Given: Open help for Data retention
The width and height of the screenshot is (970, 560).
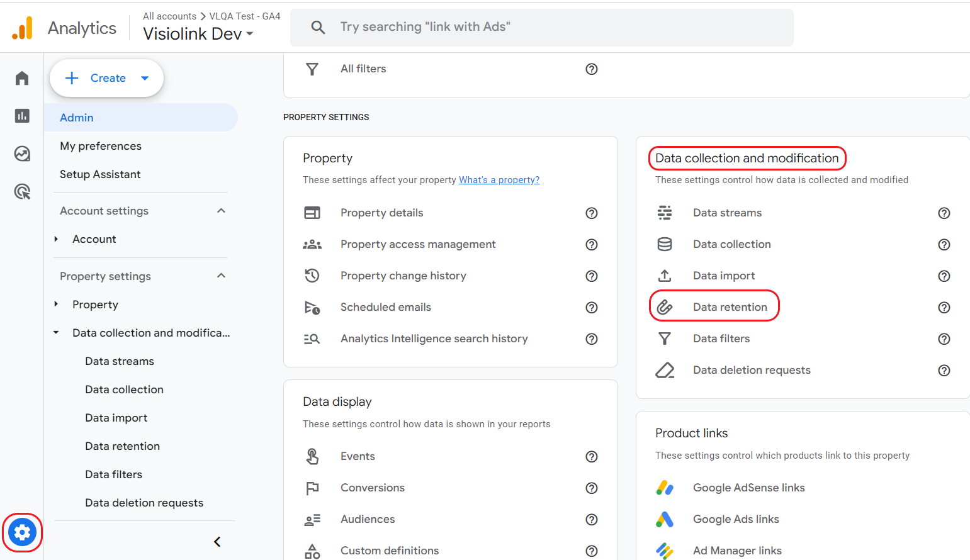Looking at the screenshot, I should (x=944, y=308).
